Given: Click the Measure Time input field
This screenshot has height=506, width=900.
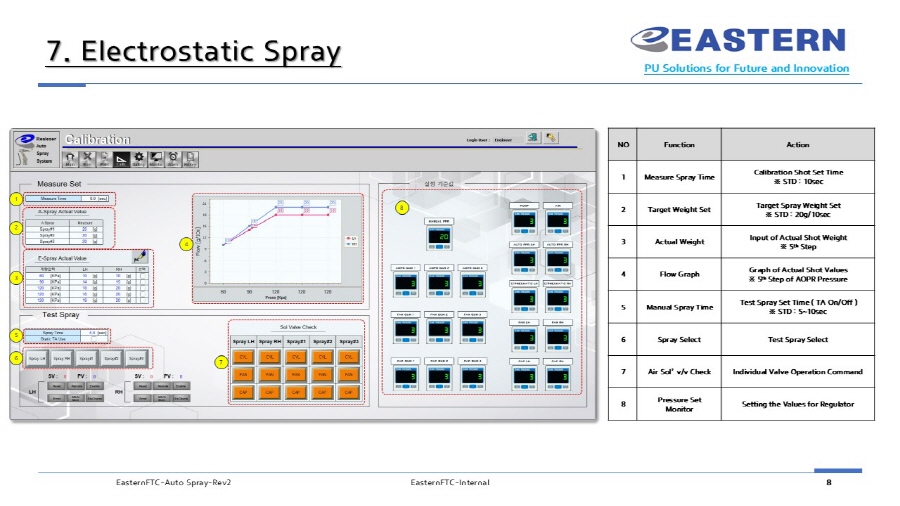Looking at the screenshot, I should (94, 198).
